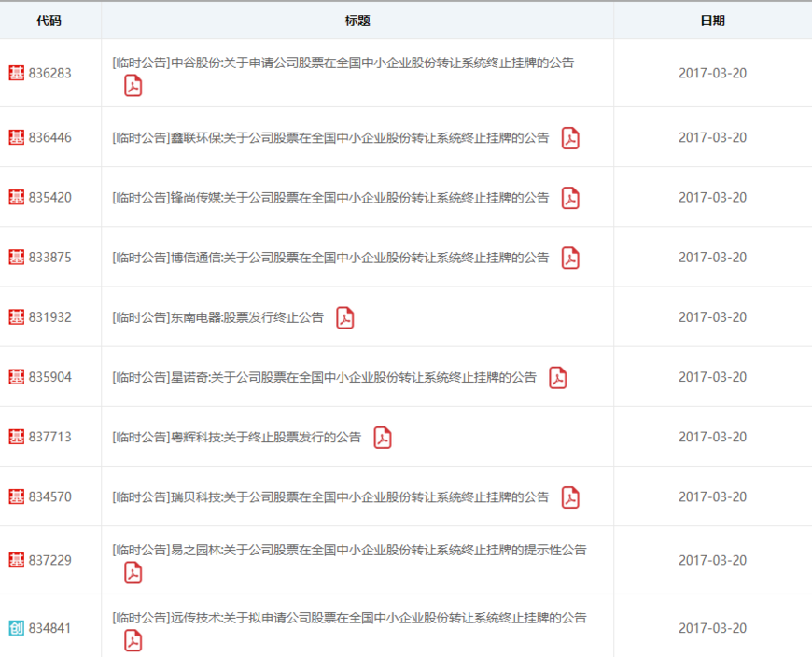The height and width of the screenshot is (657, 812).
Task: Select stock code 836446
Action: click(50, 137)
